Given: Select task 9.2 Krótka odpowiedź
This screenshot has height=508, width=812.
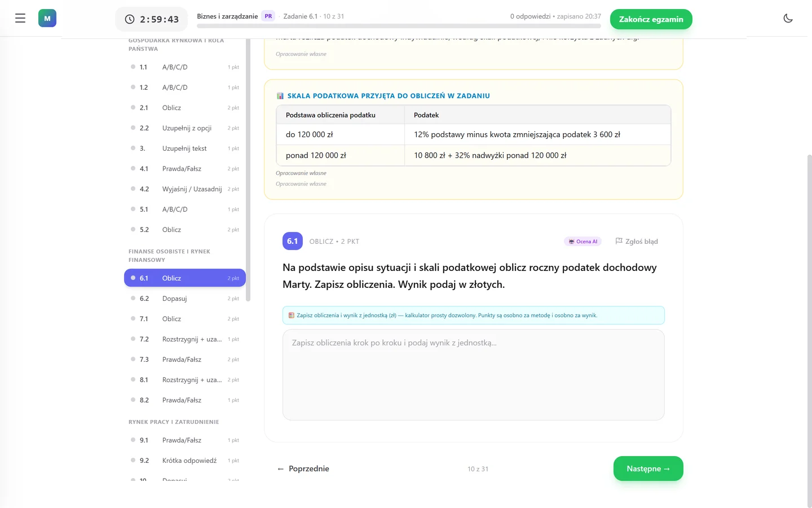Looking at the screenshot, I should 185,461.
